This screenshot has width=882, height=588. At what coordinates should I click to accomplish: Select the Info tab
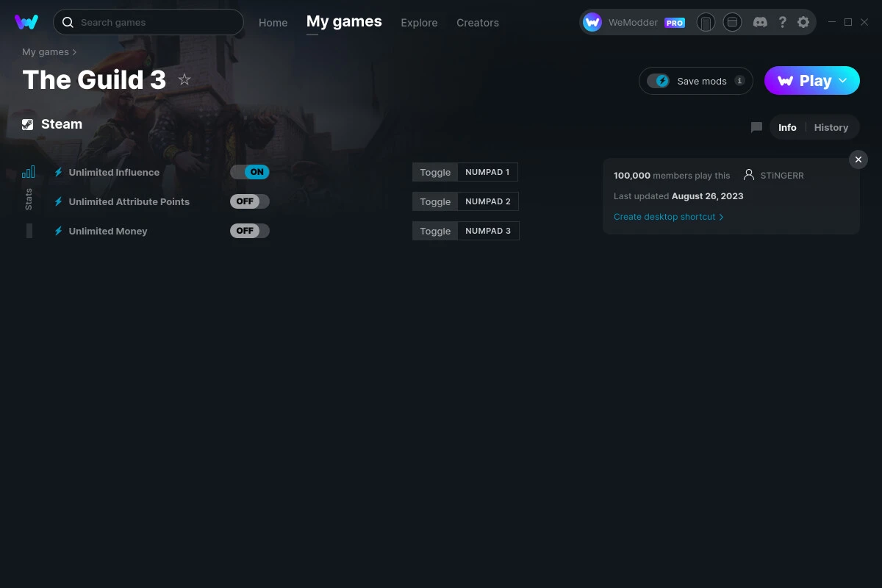787,127
